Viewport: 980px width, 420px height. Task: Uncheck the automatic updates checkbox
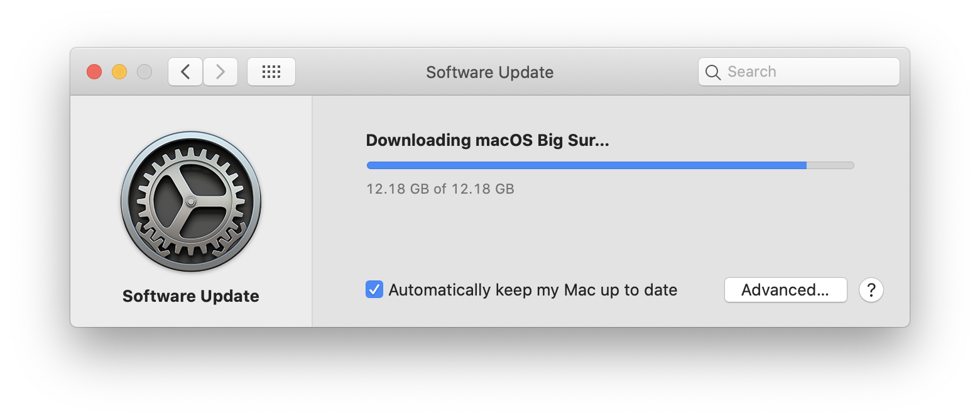[x=374, y=290]
